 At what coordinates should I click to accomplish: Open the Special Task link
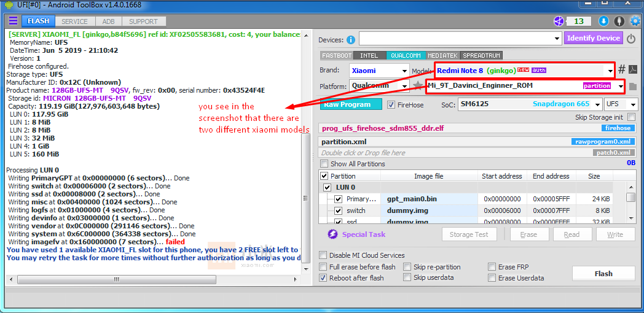pyautogui.click(x=364, y=234)
